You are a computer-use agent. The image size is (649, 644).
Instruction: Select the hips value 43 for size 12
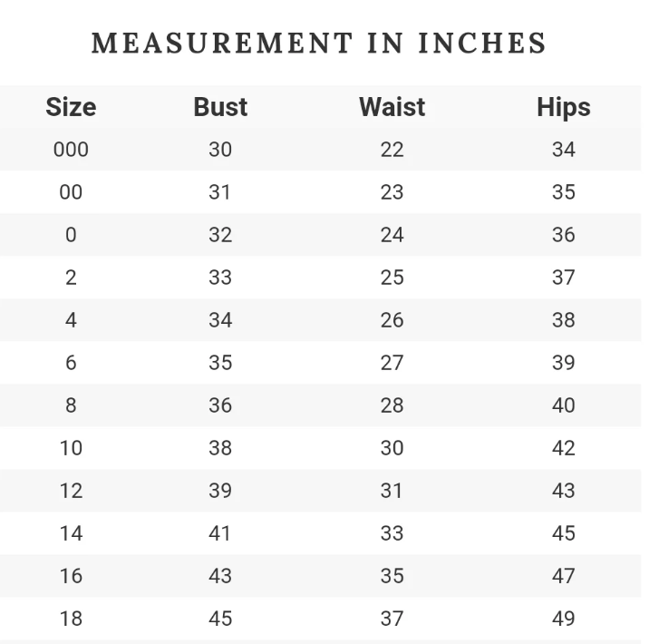563,491
